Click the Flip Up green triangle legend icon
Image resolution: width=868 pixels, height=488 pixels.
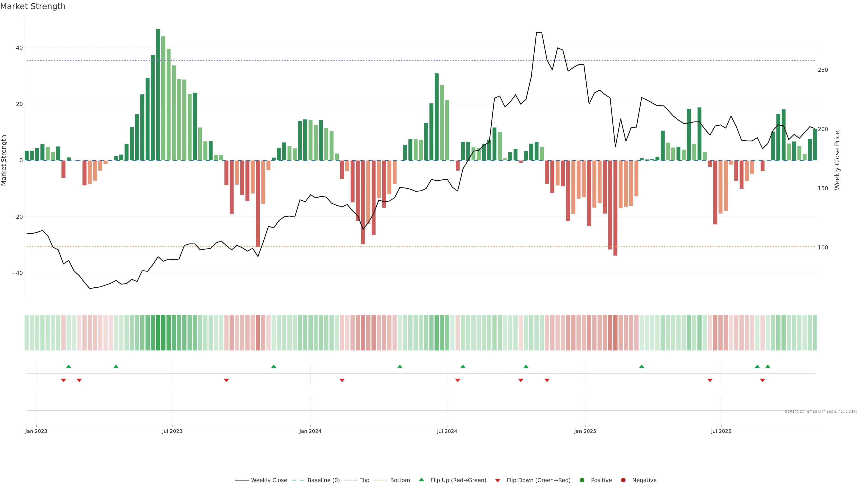coord(421,480)
